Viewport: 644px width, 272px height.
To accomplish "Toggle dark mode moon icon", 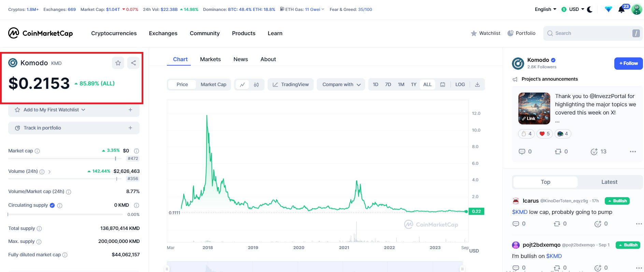I will point(590,9).
